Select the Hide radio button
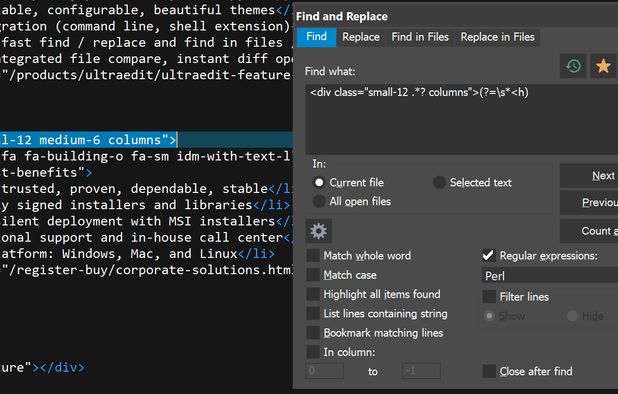This screenshot has width=618, height=394. coord(572,316)
